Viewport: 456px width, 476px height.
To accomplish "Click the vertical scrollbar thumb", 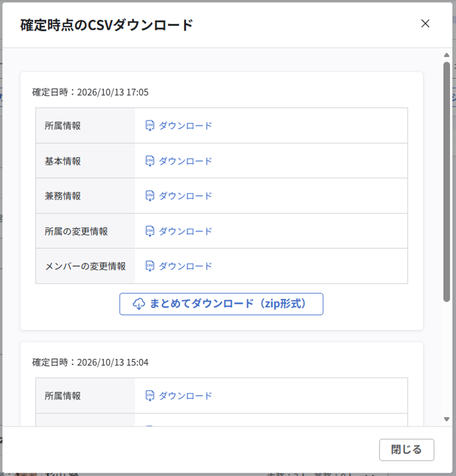I will click(x=446, y=182).
